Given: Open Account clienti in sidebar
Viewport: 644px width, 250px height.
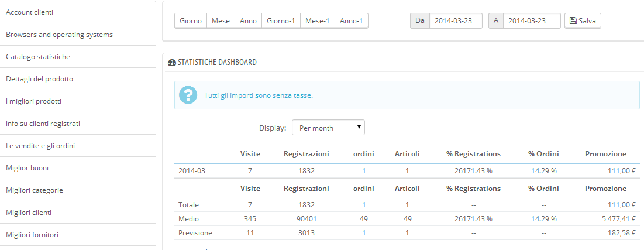Looking at the screenshot, I should click(x=77, y=12).
